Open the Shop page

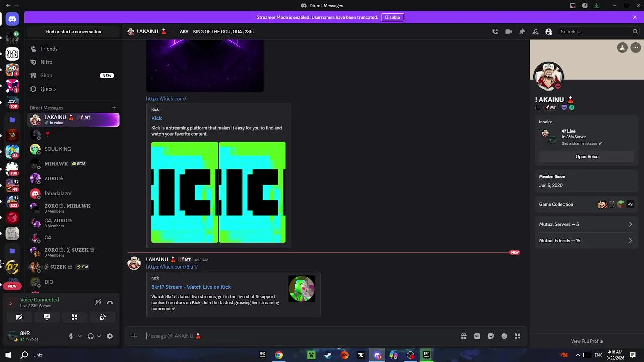[73, 75]
